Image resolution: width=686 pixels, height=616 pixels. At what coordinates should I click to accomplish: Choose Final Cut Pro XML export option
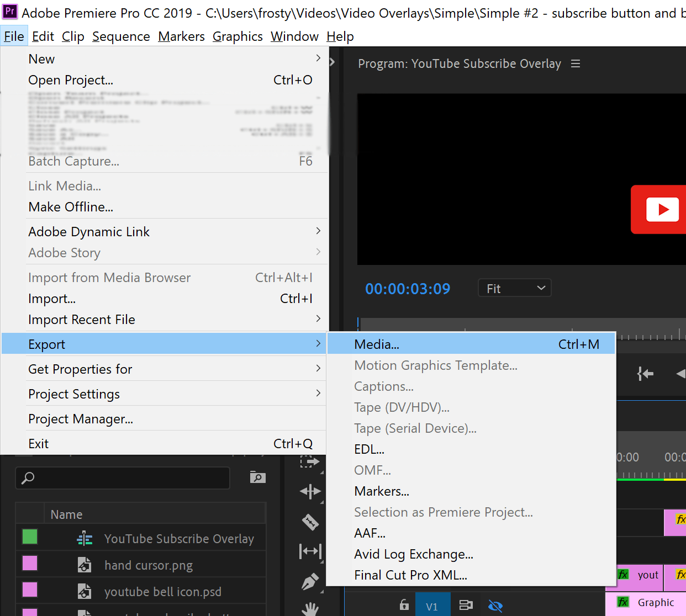click(x=410, y=575)
